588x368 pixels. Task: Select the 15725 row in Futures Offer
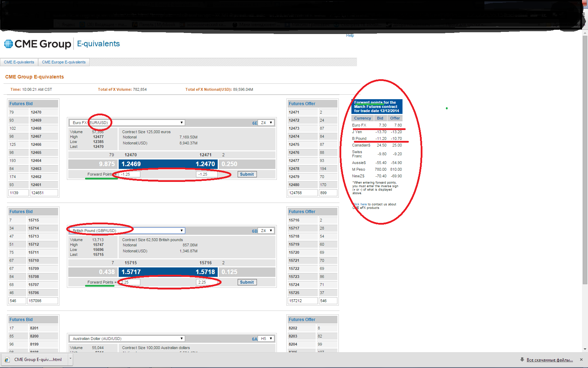point(313,293)
